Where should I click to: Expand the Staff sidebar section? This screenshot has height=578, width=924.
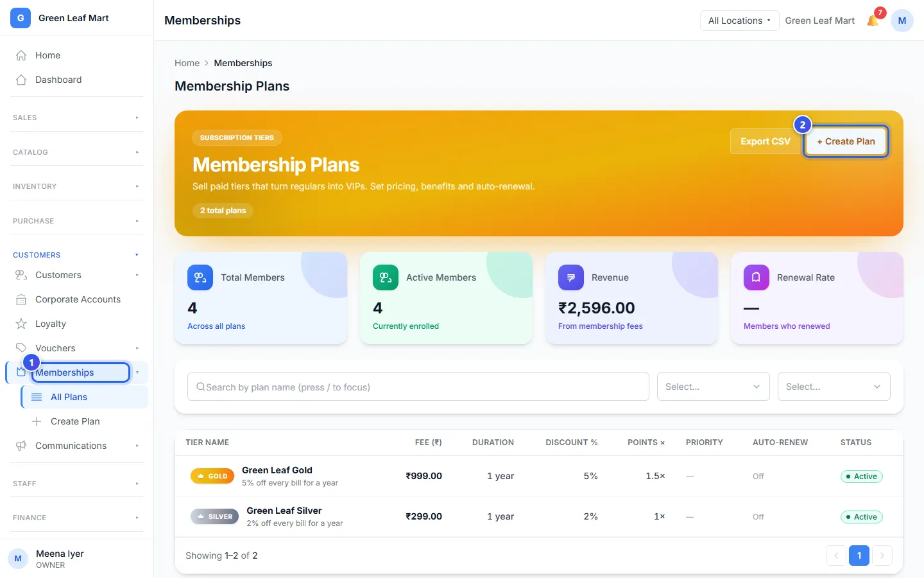(x=76, y=484)
